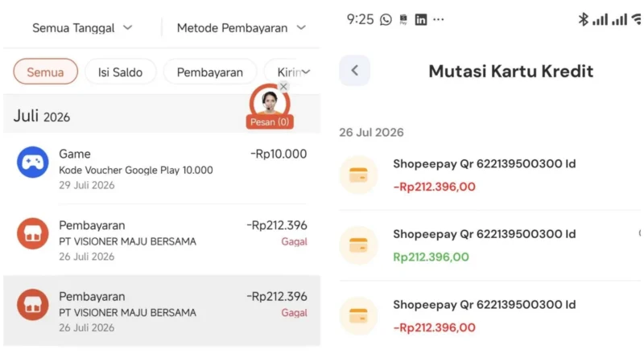Tap the Game controller icon
The image size is (644, 358).
[32, 163]
